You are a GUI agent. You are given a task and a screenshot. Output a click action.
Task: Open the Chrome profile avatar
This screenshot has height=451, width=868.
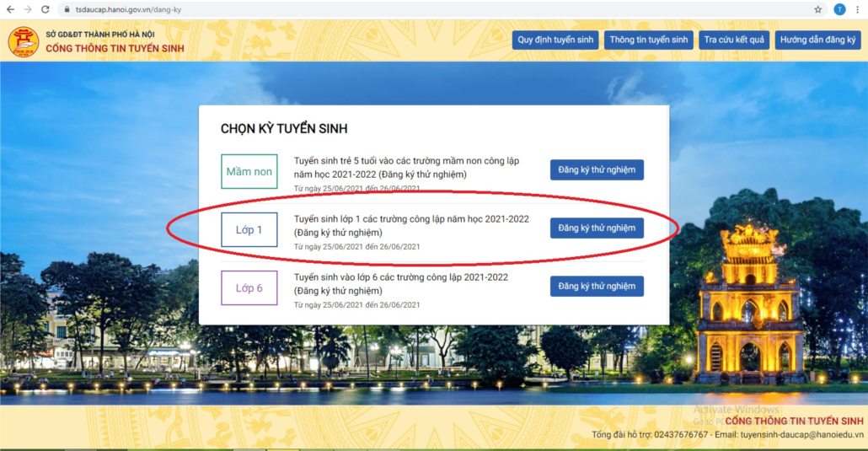(839, 9)
